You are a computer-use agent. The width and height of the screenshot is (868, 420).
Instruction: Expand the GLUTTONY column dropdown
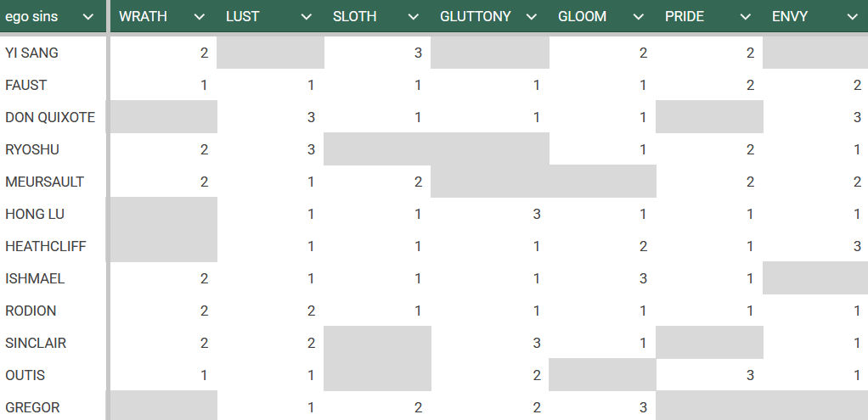tap(532, 17)
